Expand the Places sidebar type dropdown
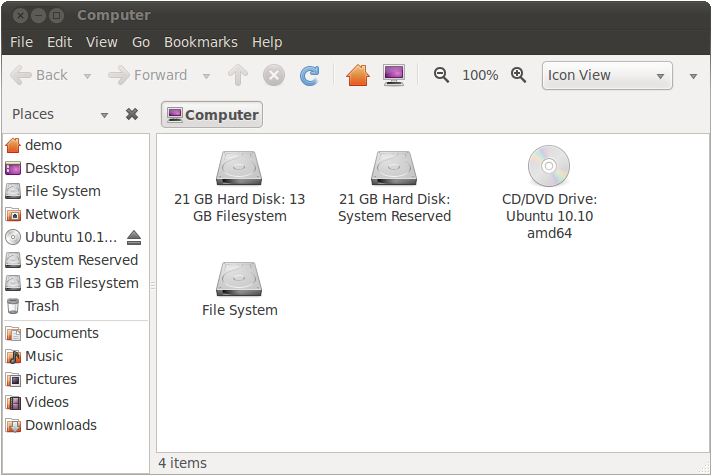This screenshot has height=476, width=712. (104, 115)
